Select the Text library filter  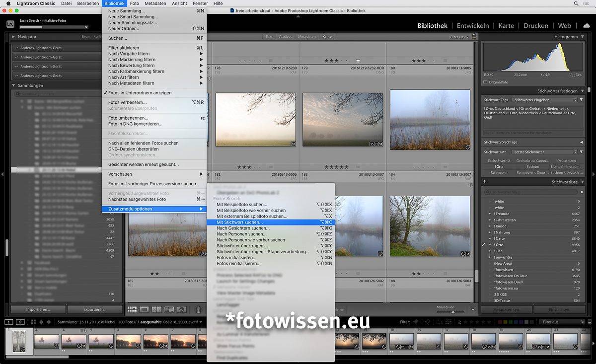click(x=269, y=37)
